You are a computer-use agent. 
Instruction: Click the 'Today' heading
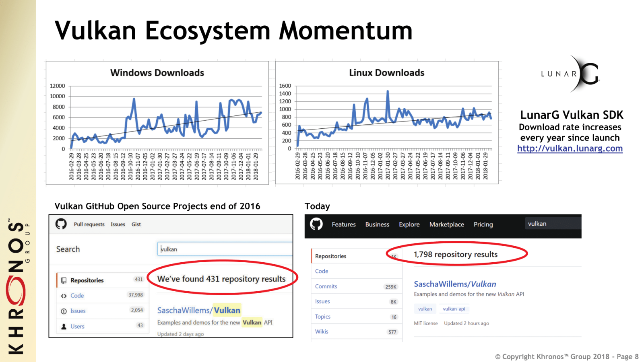(x=317, y=206)
